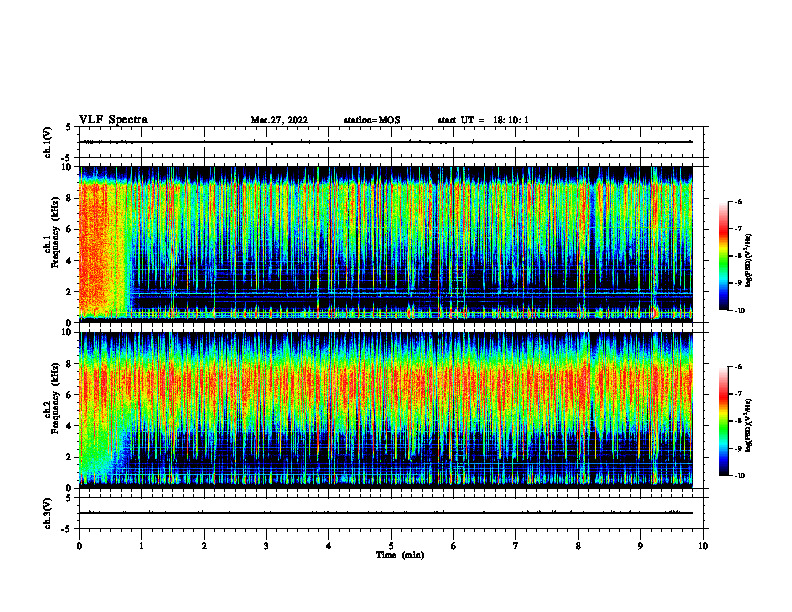Click time axis tick label '10'
Image resolution: width=792 pixels, height=612 pixels.
click(703, 546)
